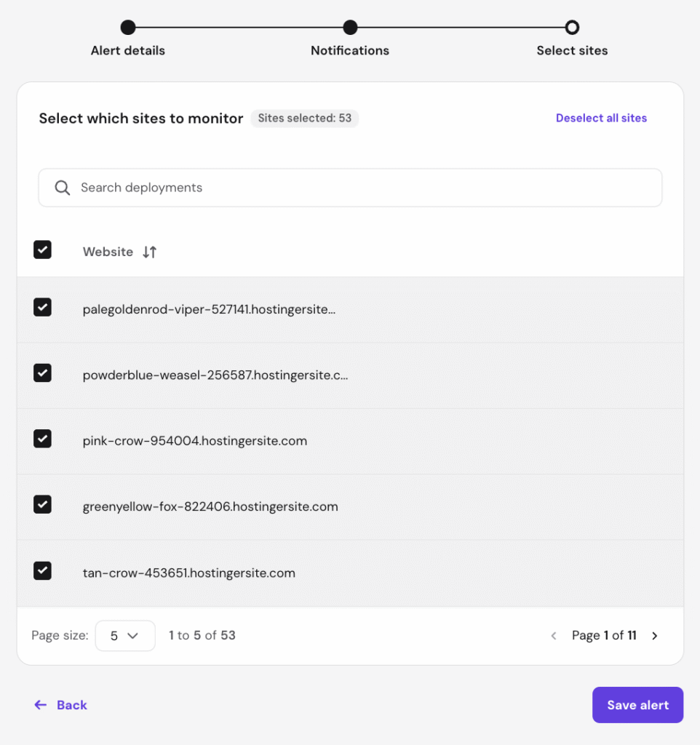This screenshot has width=700, height=745.
Task: Click the Select sites step circle
Action: [572, 28]
